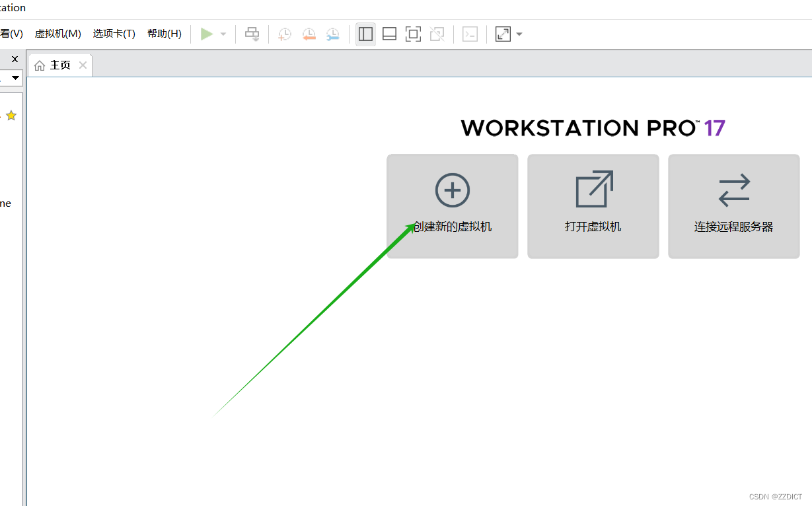
Task: Click the home icon on 主页 tab
Action: (x=40, y=65)
